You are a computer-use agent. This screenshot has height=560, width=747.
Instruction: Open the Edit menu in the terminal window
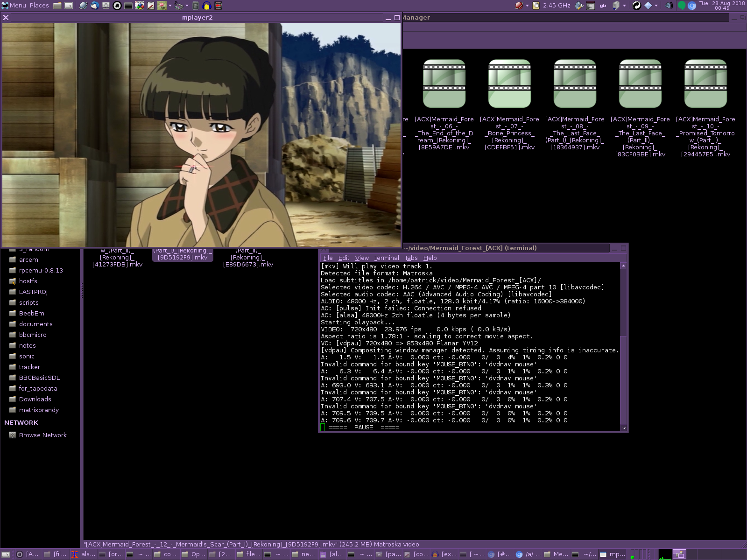[x=344, y=258]
